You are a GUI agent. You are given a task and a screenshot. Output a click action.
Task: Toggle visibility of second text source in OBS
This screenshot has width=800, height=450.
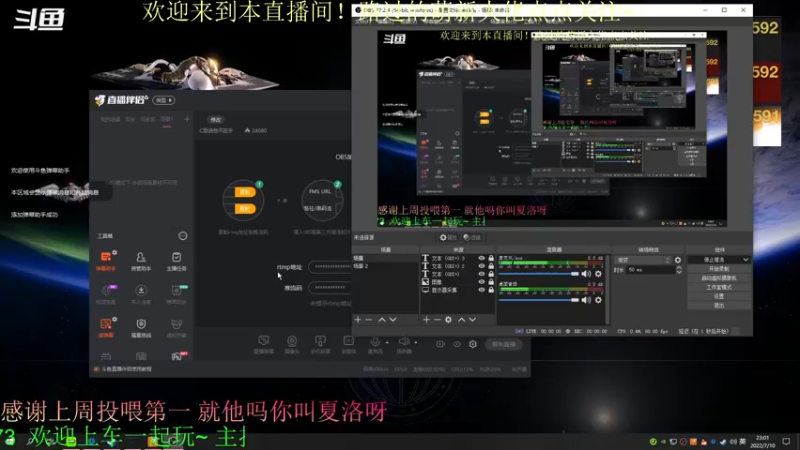point(482,266)
